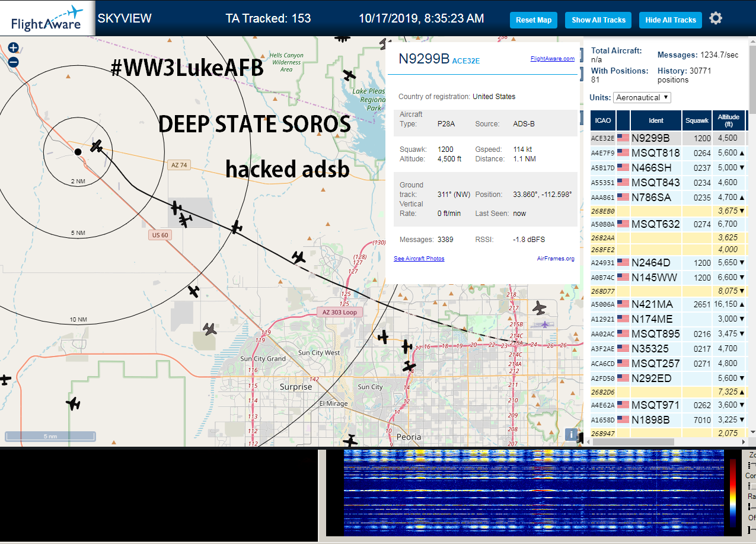Zoom in the map with plus icon
This screenshot has height=544, width=756.
pos(13,47)
